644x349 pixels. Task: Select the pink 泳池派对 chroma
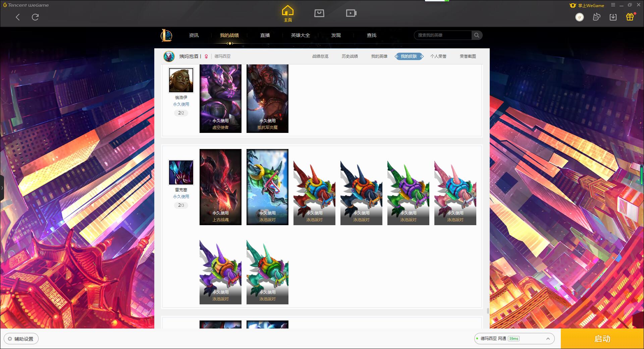point(455,192)
